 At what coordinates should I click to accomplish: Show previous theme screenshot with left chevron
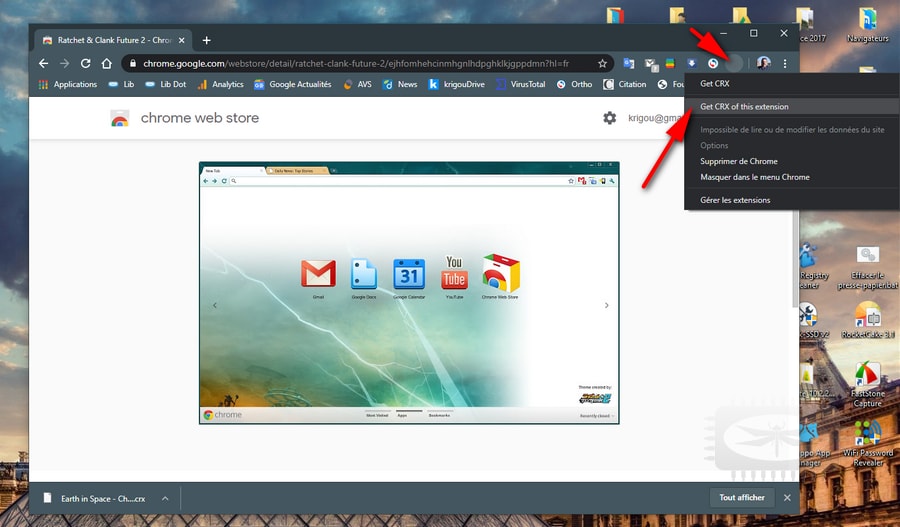pos(215,305)
